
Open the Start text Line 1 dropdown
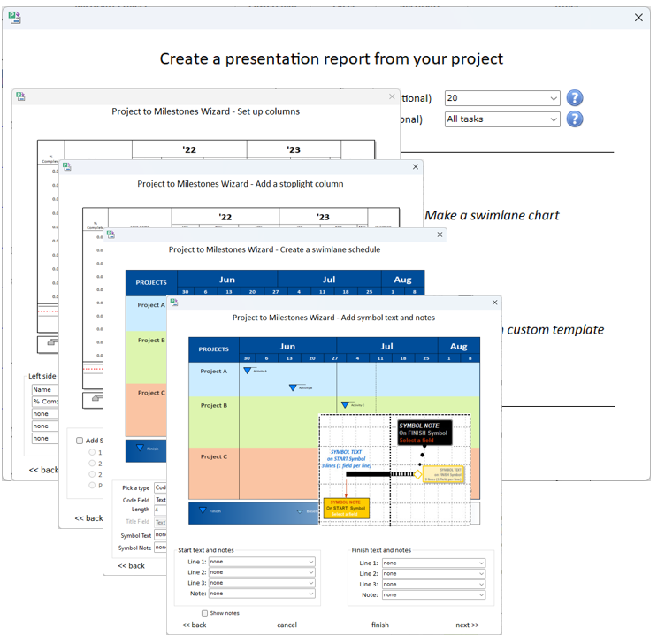click(262, 562)
